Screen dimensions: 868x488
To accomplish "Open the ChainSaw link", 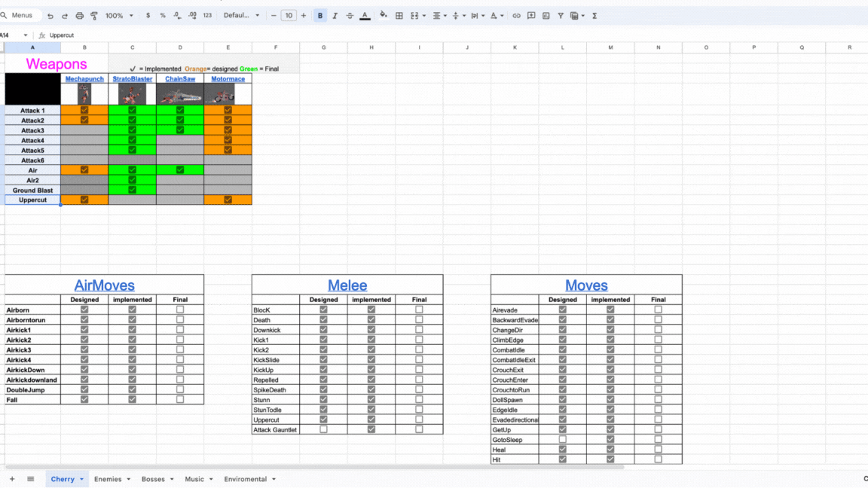I will click(x=180, y=79).
